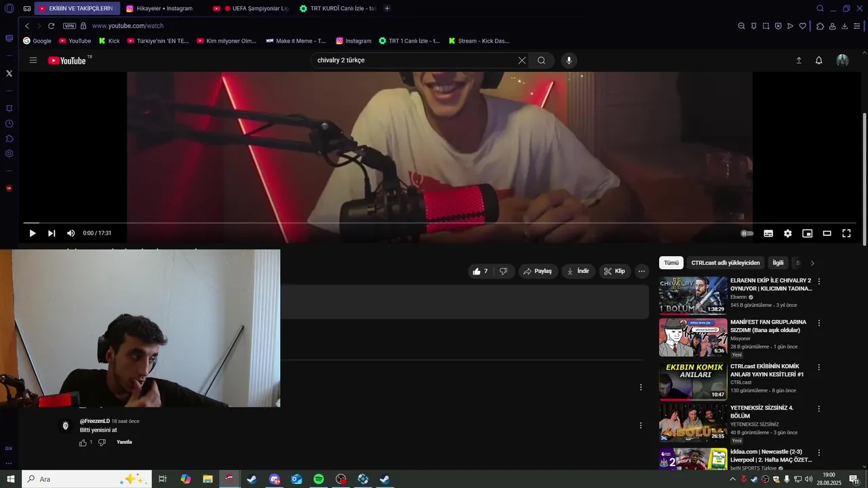Open browser downloads icon
868x488 pixels.
click(x=844, y=26)
